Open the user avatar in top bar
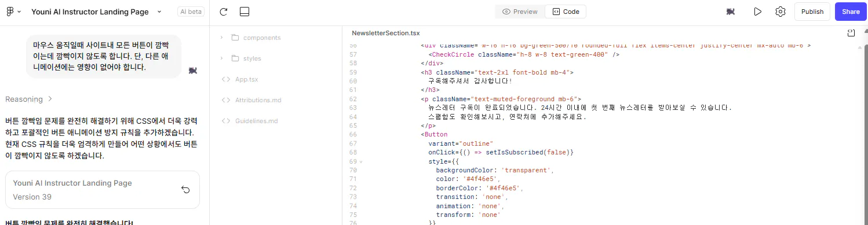This screenshot has width=868, height=225. (731, 12)
